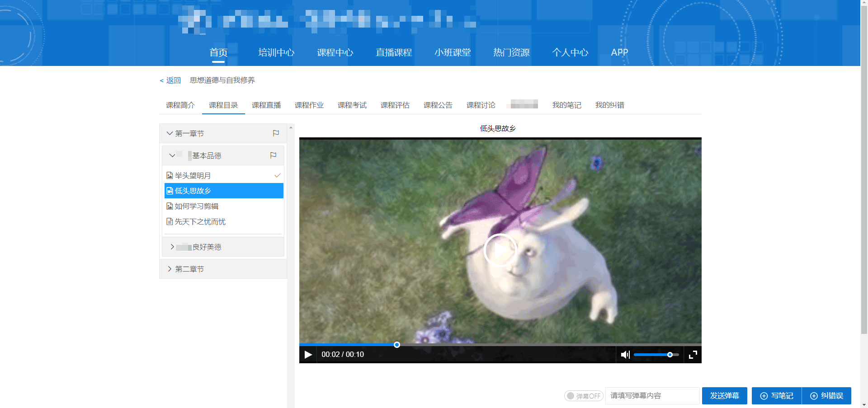
Task: Switch to the 课程直播 tab
Action: point(266,105)
